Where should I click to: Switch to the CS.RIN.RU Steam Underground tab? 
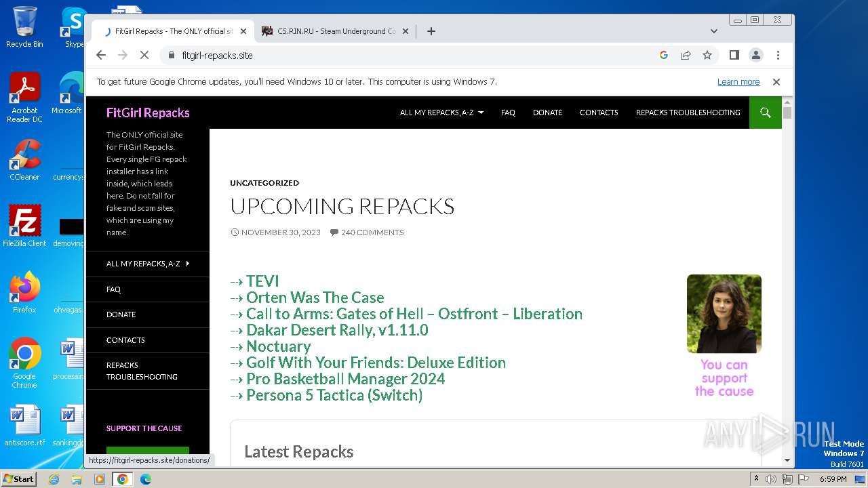336,31
